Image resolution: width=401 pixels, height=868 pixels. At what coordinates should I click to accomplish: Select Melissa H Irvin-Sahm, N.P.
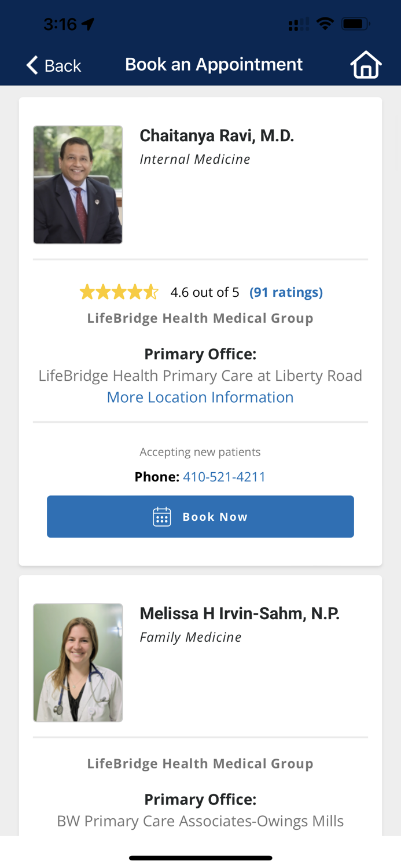point(240,612)
